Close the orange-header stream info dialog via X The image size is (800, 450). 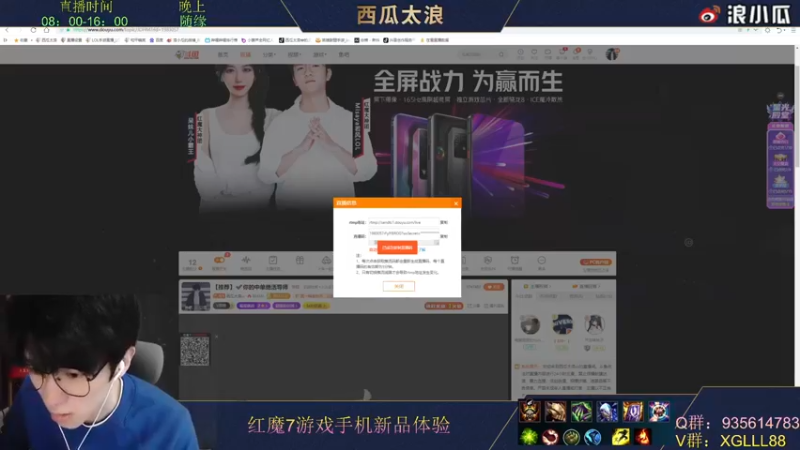point(456,203)
